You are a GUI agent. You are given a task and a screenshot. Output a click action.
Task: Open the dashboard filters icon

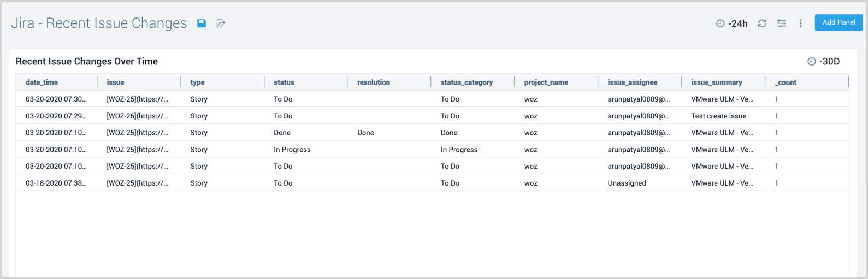pos(782,23)
